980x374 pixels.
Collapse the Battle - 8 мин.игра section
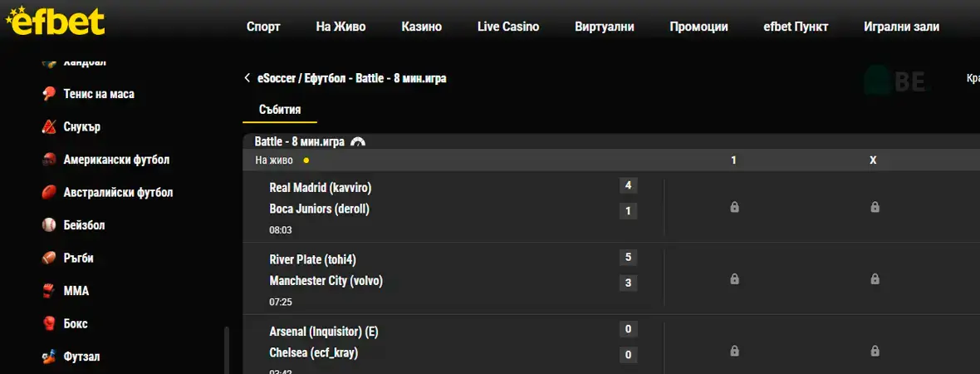pyautogui.click(x=358, y=142)
